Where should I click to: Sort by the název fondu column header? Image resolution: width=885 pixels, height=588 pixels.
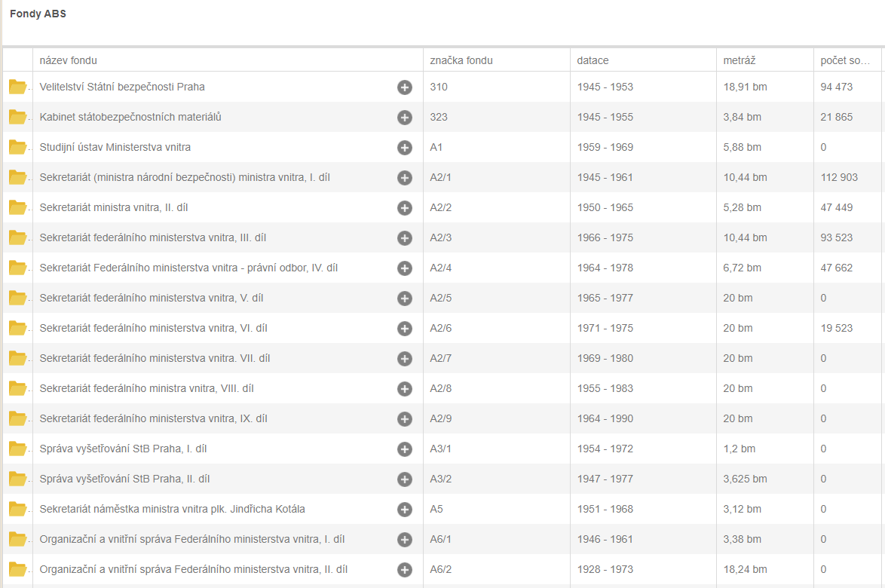[x=69, y=60]
